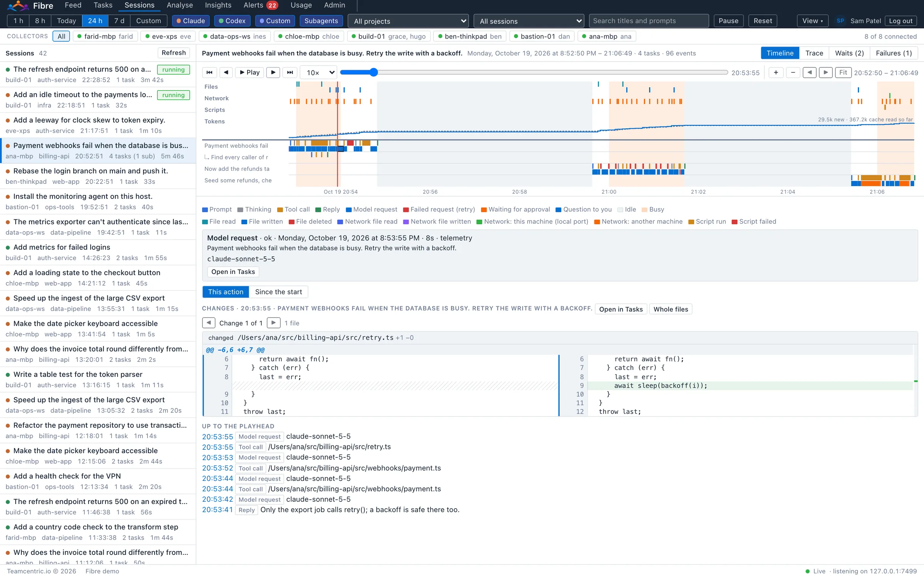Open session Add a leeway for clock skew
The height and width of the screenshot is (578, 924).
point(98,125)
